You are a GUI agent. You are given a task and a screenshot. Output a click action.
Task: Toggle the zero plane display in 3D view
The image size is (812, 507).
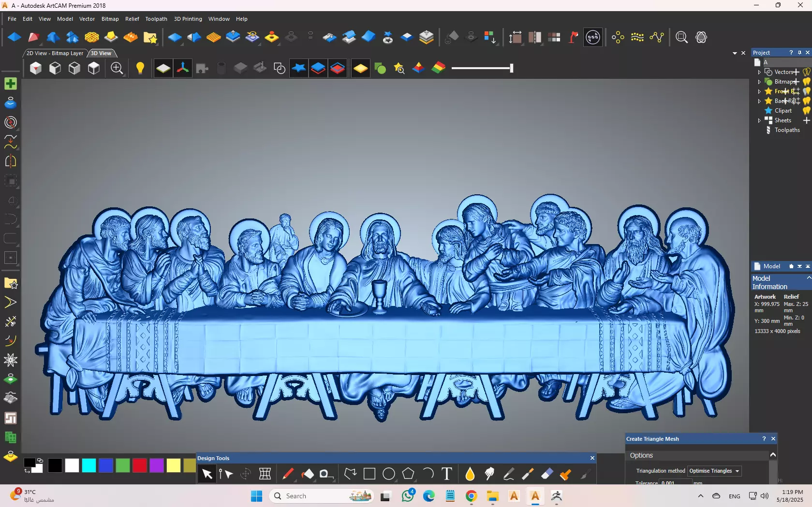pos(163,68)
